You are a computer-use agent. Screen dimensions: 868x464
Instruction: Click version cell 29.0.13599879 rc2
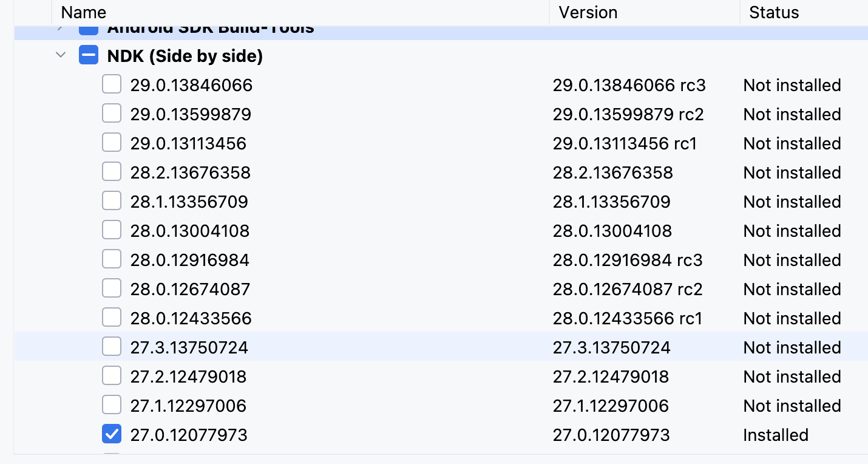tap(628, 114)
